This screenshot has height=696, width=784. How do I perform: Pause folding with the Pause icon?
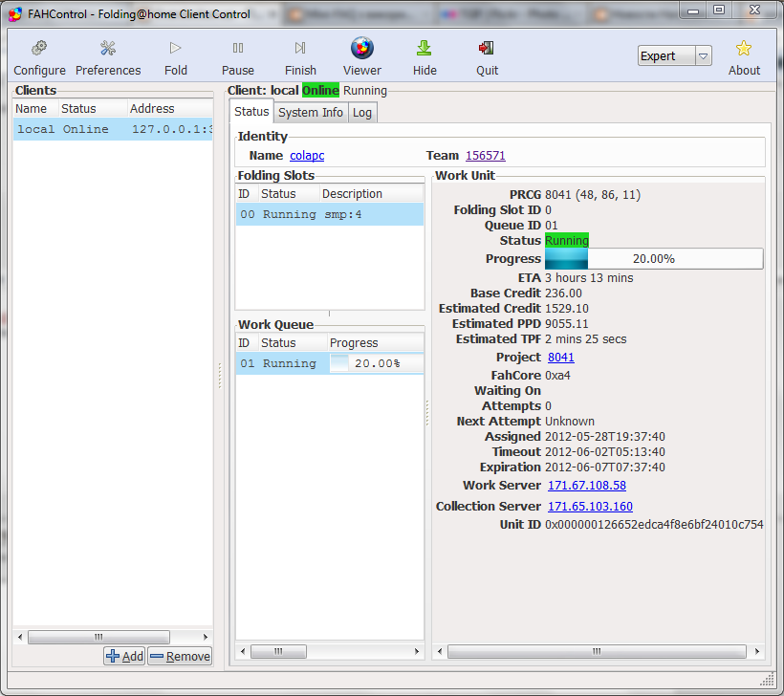pyautogui.click(x=238, y=48)
